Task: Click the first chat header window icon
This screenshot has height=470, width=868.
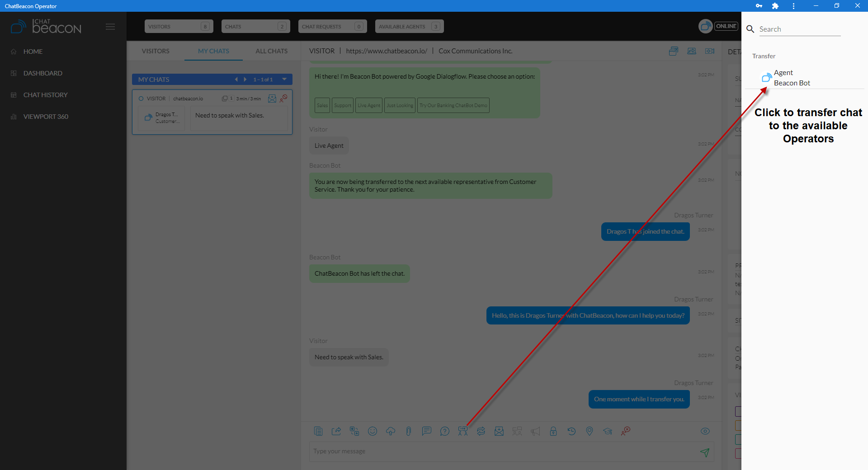Action: [x=674, y=51]
